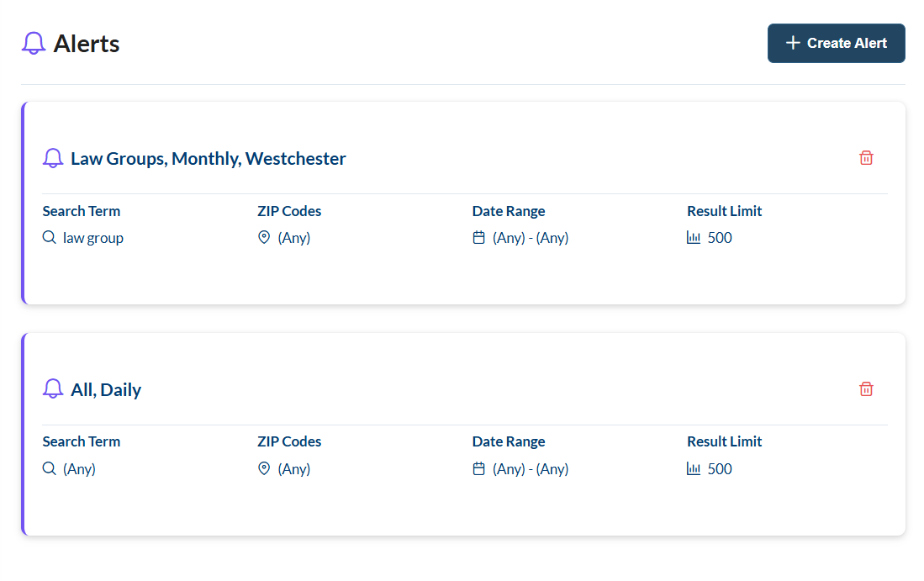Click the map pin icon in Law Groups card
Image resolution: width=924 pixels, height=581 pixels.
click(264, 237)
